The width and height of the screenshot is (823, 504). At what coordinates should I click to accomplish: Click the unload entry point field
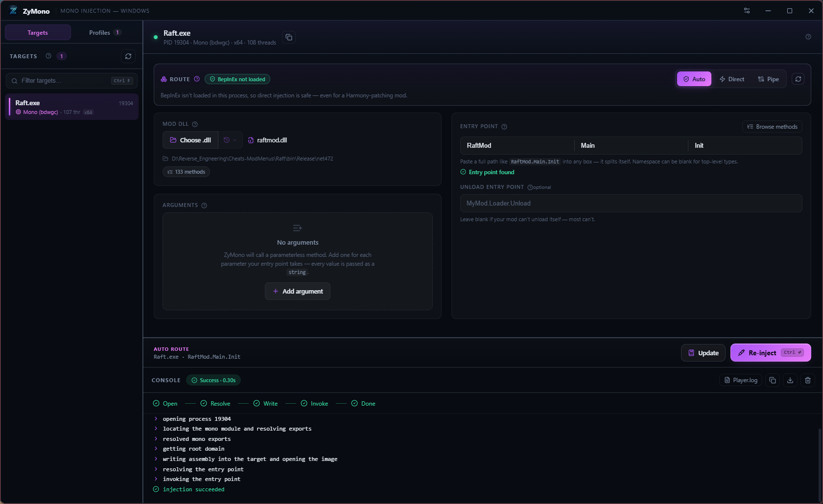631,203
